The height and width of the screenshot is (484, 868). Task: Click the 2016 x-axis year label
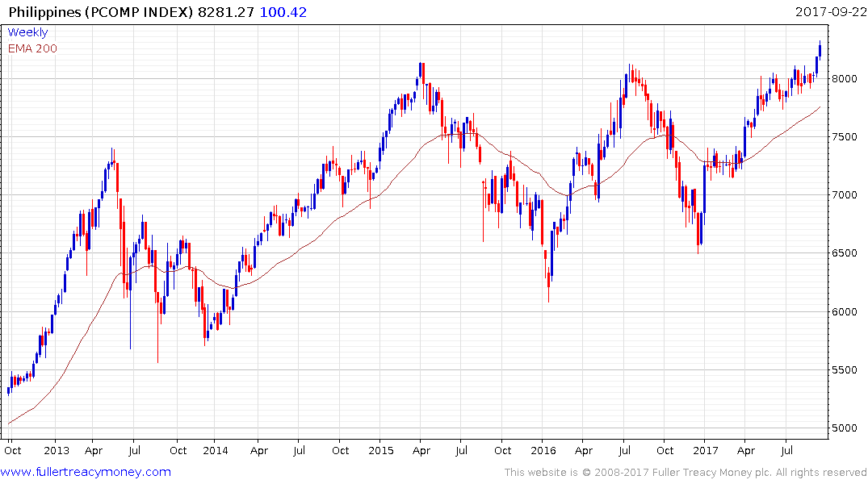[x=543, y=450]
